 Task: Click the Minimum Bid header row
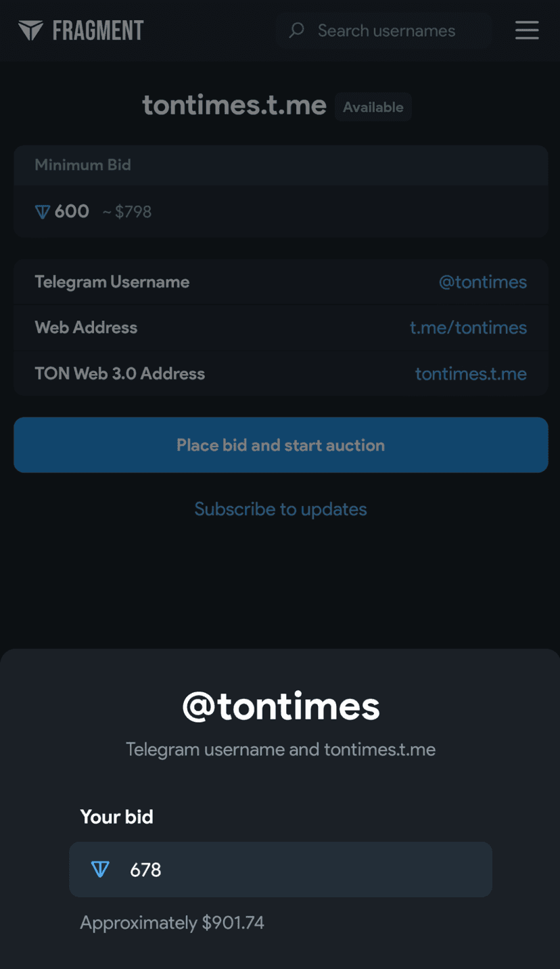[x=281, y=165]
